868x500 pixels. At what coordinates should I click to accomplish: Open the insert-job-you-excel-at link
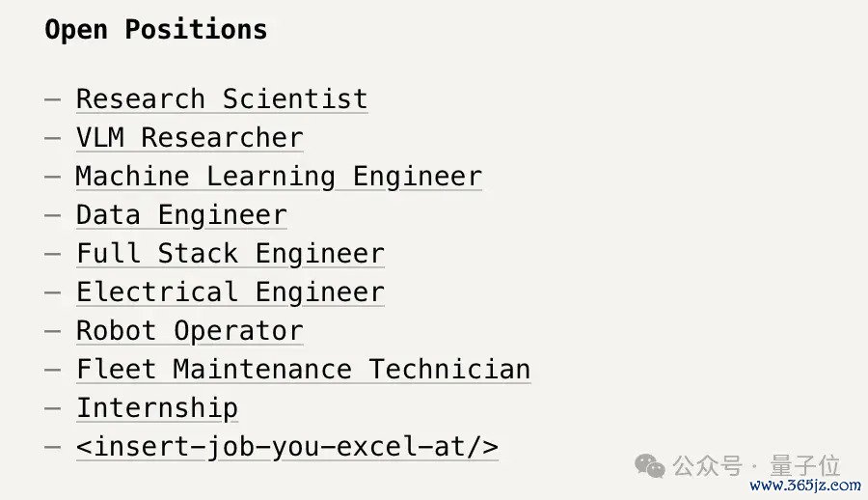tap(287, 447)
